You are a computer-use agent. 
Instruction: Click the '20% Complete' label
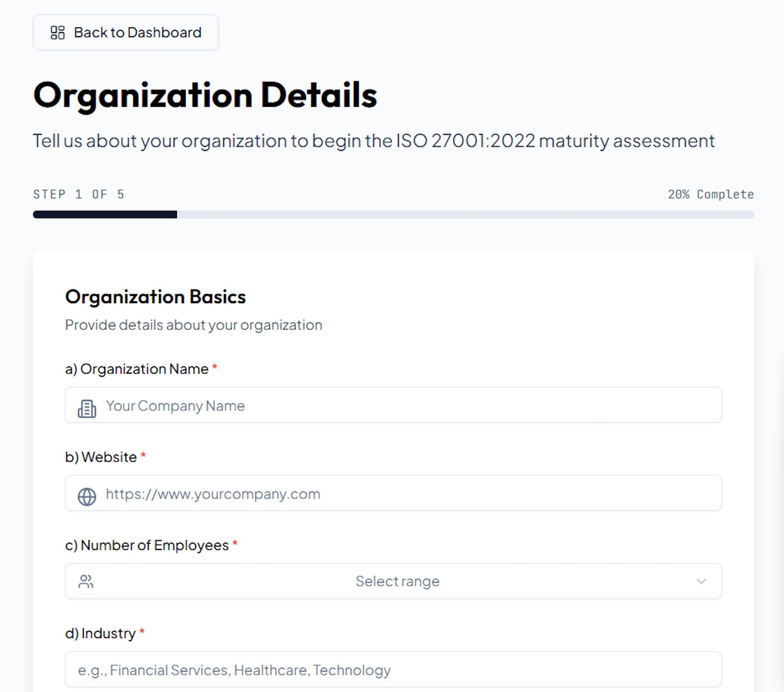711,194
